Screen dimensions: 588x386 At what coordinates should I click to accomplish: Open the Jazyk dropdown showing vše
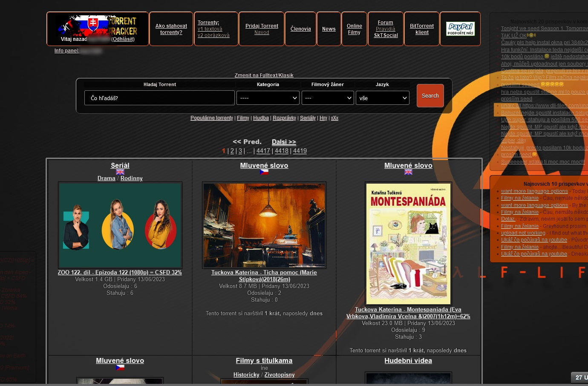pos(383,98)
